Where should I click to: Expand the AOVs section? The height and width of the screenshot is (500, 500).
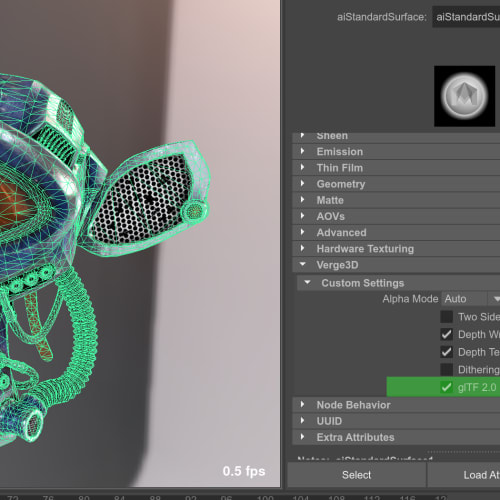(396, 216)
